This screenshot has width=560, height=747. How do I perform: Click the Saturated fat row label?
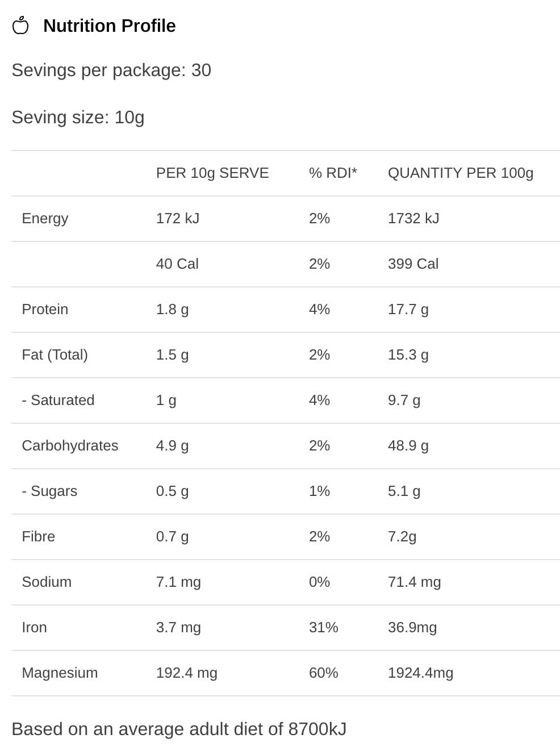point(58,400)
